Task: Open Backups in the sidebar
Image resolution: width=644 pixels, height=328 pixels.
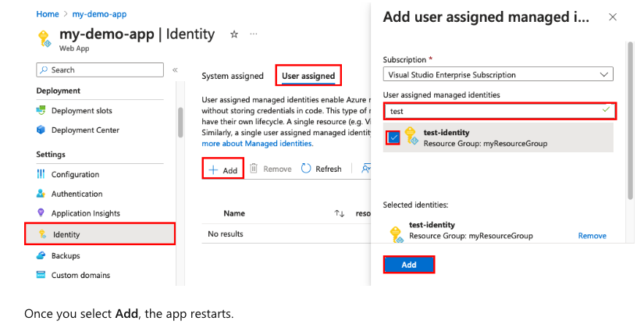Action: tap(66, 255)
